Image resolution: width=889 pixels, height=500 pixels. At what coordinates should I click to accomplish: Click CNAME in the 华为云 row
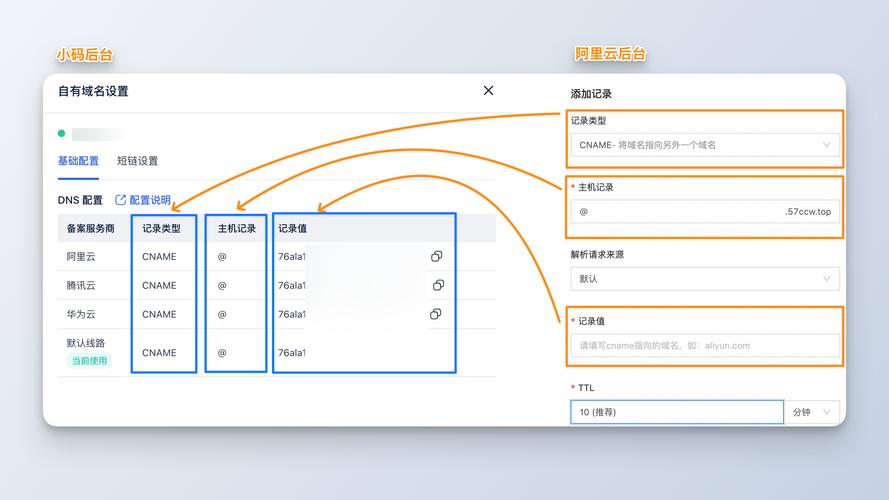159,314
